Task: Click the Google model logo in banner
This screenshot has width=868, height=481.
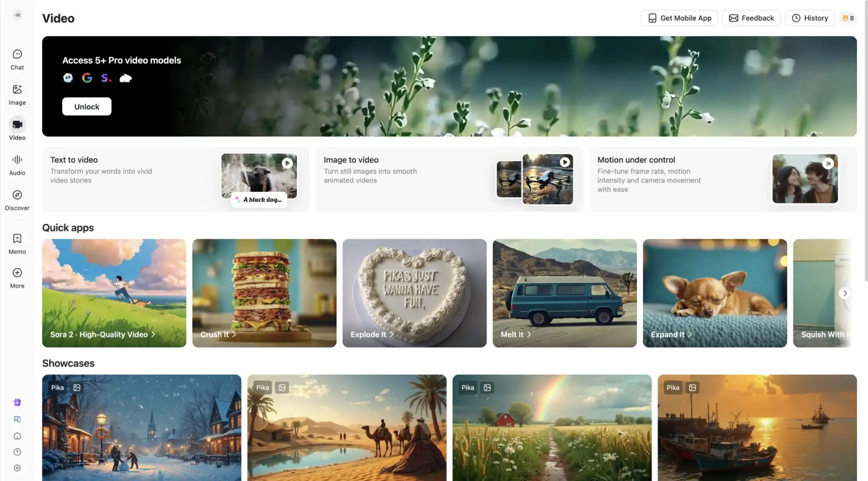Action: (87, 78)
